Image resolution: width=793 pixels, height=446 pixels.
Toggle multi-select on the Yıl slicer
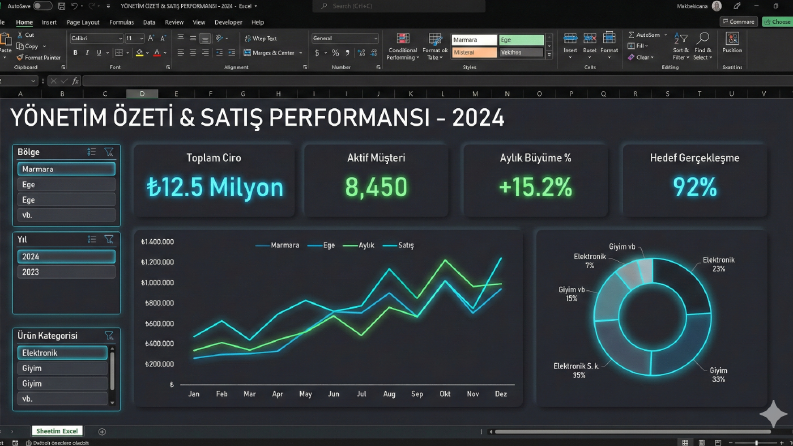pyautogui.click(x=92, y=239)
